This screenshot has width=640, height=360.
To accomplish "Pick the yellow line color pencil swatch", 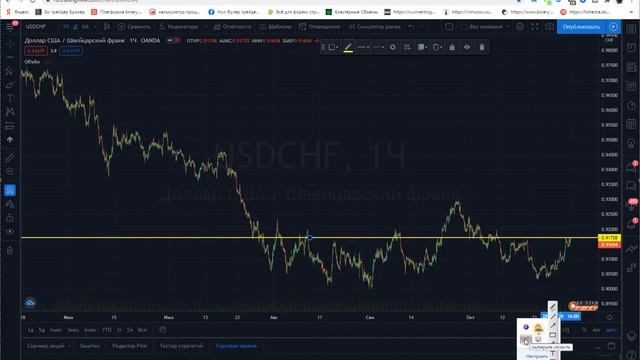I will pyautogui.click(x=348, y=48).
